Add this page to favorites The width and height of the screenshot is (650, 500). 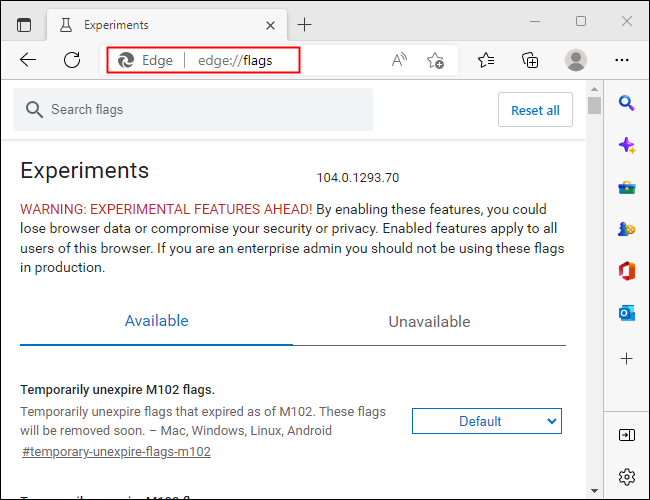click(x=435, y=60)
